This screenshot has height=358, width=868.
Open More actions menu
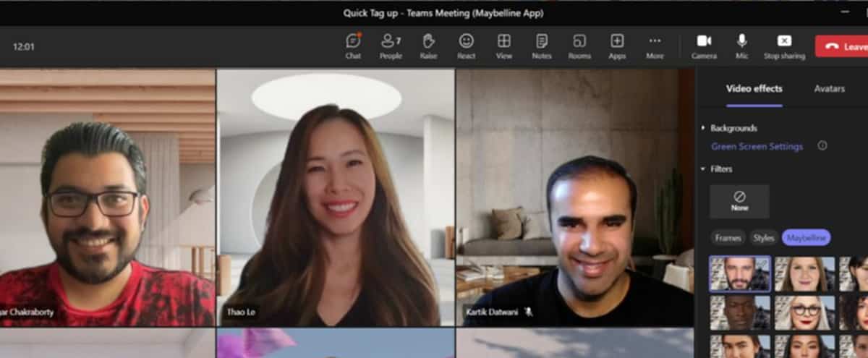(x=655, y=46)
